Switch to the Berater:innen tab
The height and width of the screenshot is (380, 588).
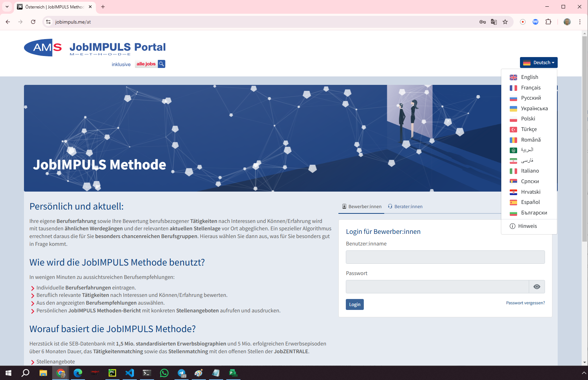[x=405, y=207]
